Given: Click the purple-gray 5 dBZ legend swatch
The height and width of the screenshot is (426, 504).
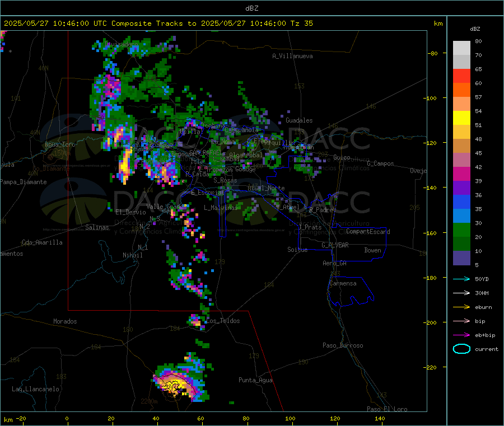Looking at the screenshot, I should pos(461,258).
